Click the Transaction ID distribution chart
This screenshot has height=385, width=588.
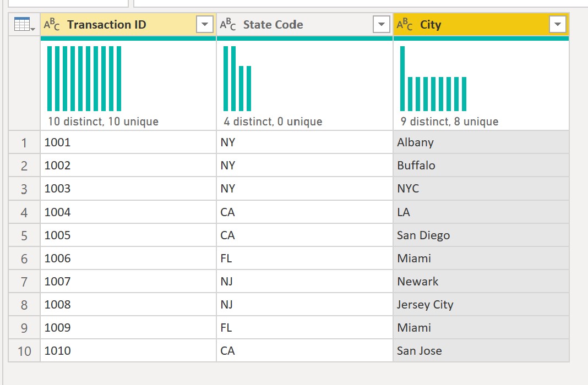tap(84, 79)
